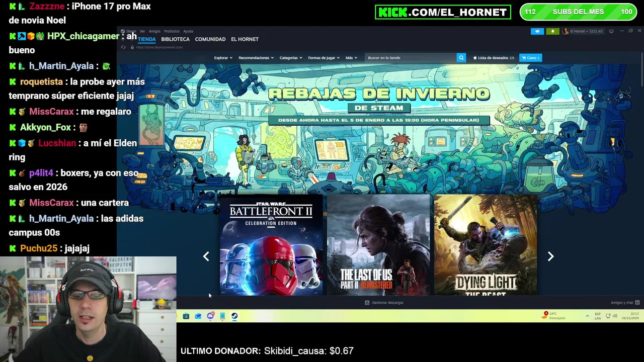Go to next carousel item arrow

coord(550,256)
